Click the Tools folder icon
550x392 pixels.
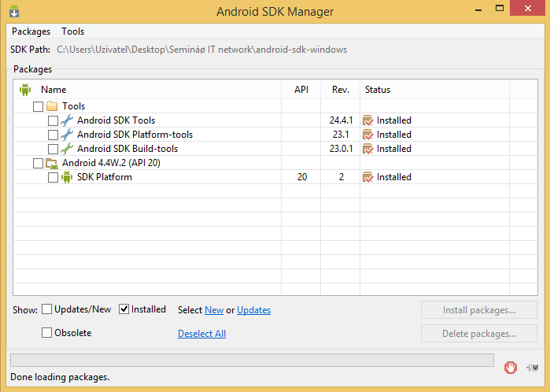pos(52,106)
